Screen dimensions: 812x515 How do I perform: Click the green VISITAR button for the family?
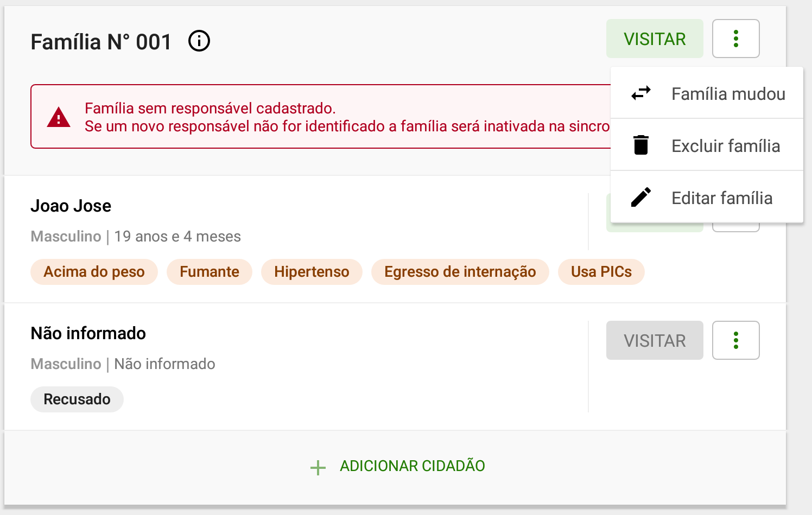[x=655, y=39]
